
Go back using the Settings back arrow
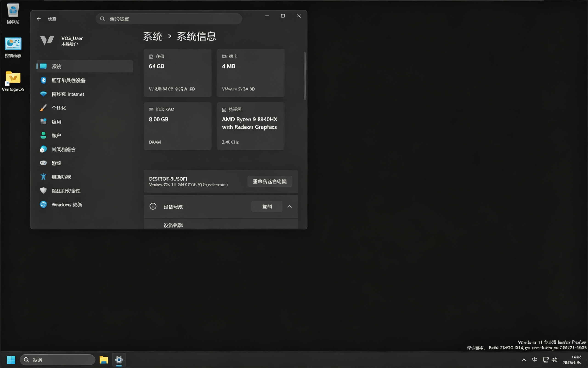[39, 19]
